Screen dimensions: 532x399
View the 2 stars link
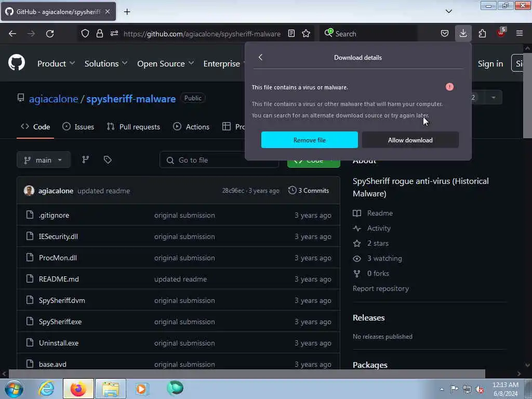[x=370, y=243]
